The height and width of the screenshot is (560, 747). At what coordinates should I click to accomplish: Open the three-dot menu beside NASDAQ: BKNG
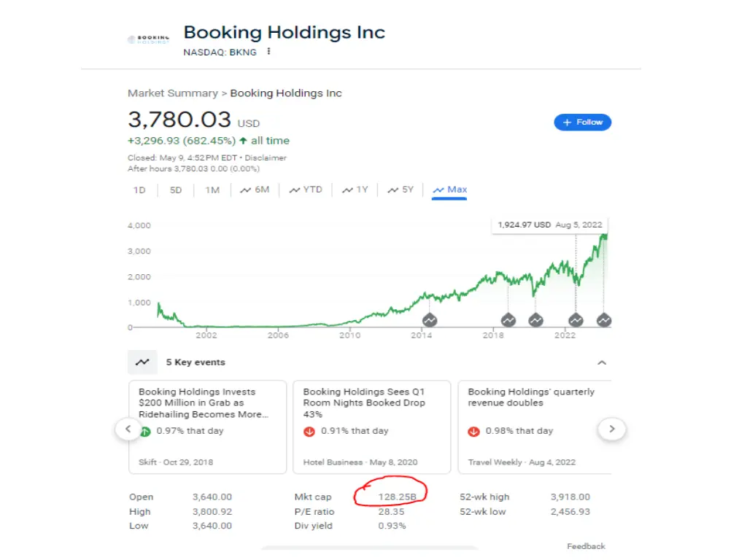pos(269,52)
